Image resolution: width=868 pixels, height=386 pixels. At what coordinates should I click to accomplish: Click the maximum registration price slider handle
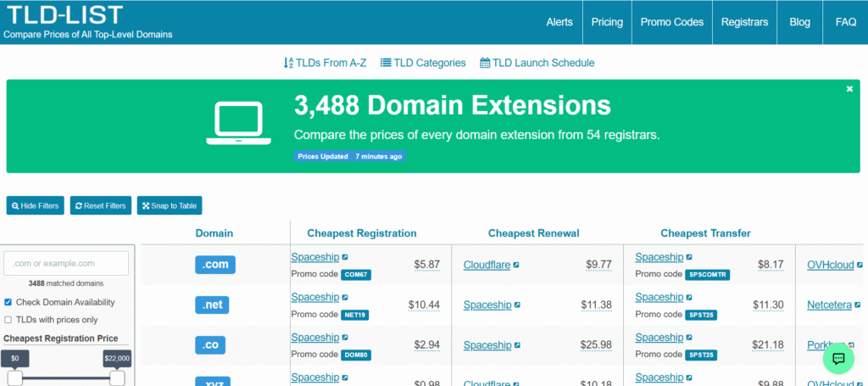(x=117, y=378)
